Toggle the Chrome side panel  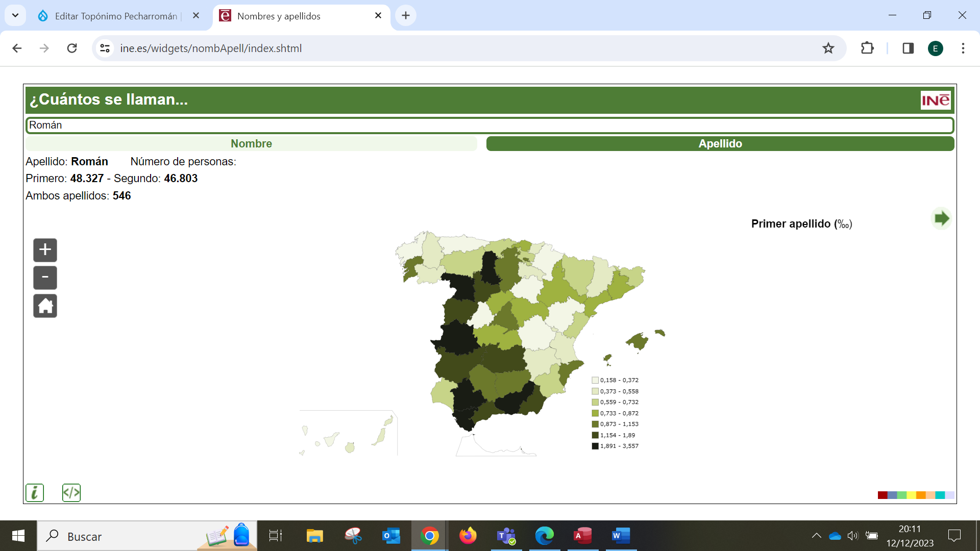(908, 48)
